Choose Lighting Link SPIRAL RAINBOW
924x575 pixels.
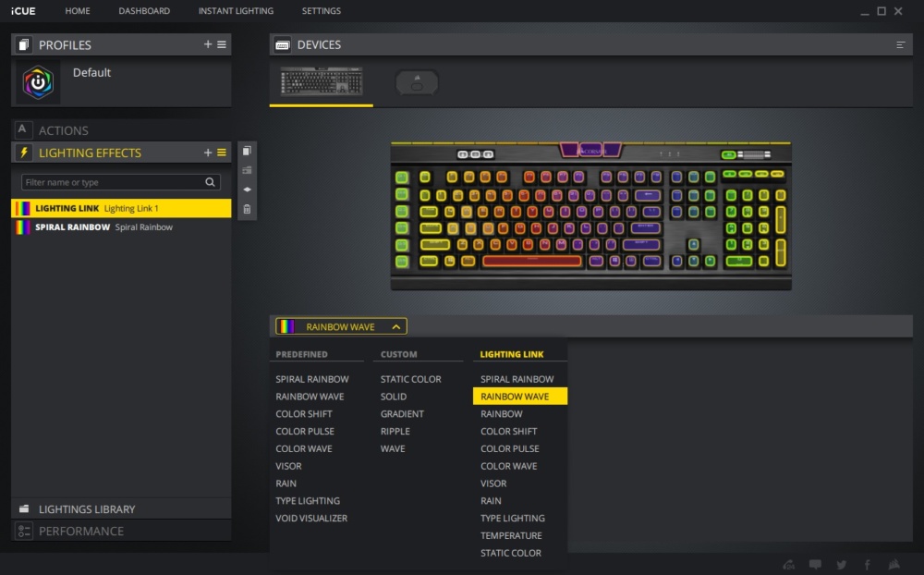(x=517, y=379)
